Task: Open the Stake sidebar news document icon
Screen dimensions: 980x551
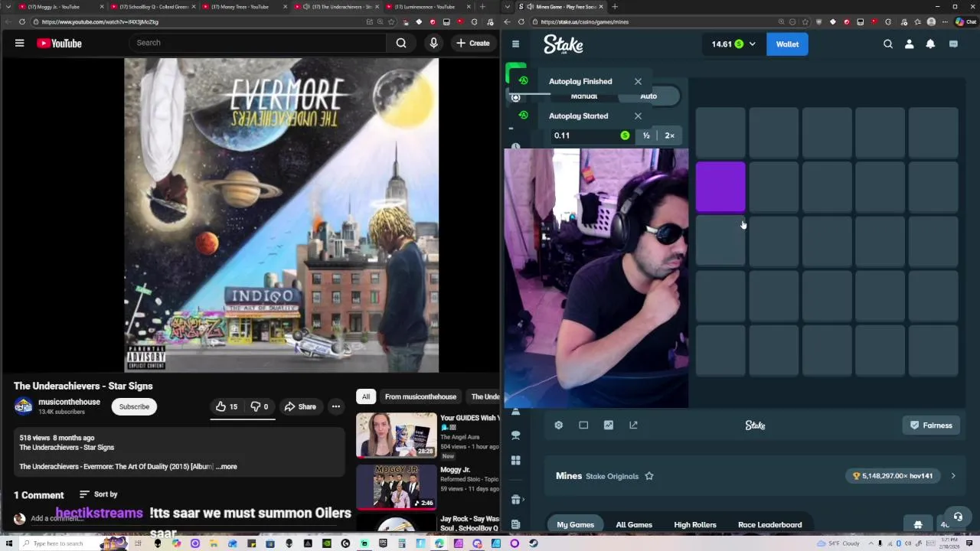Action: [x=515, y=525]
